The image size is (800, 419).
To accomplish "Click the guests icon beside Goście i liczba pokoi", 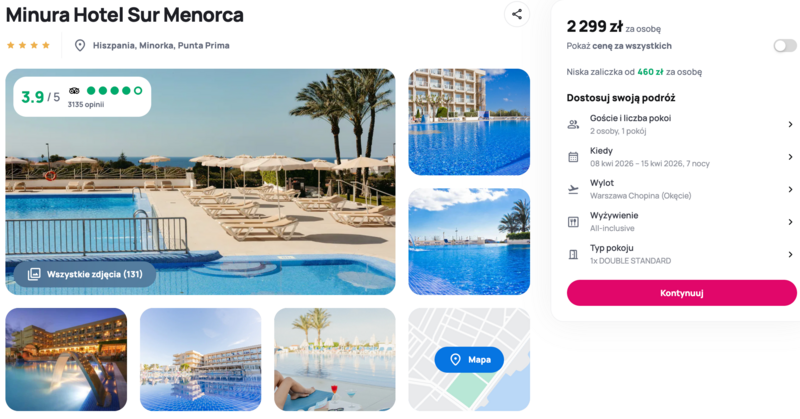I will point(573,125).
